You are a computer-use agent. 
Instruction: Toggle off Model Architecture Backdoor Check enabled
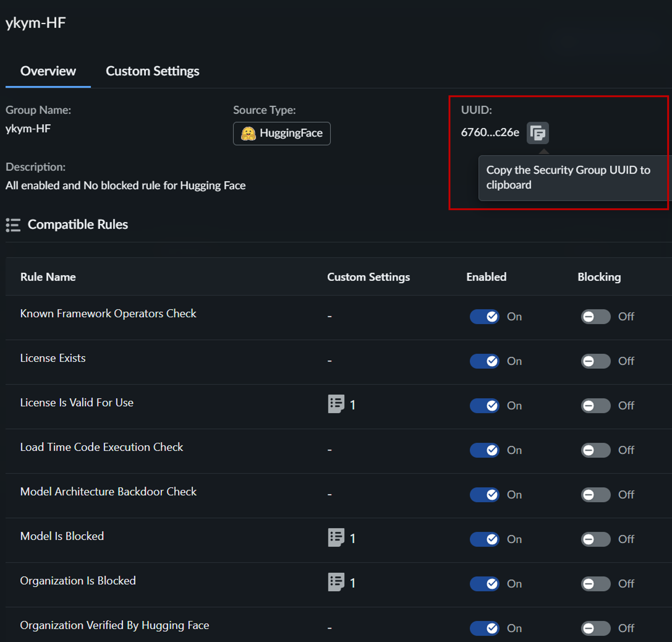coord(484,494)
